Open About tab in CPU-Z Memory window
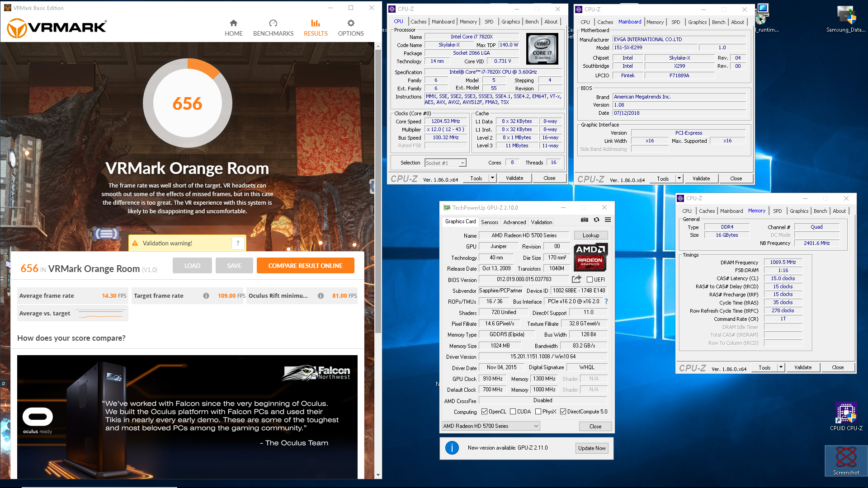The width and height of the screenshot is (868, 488). click(x=839, y=211)
